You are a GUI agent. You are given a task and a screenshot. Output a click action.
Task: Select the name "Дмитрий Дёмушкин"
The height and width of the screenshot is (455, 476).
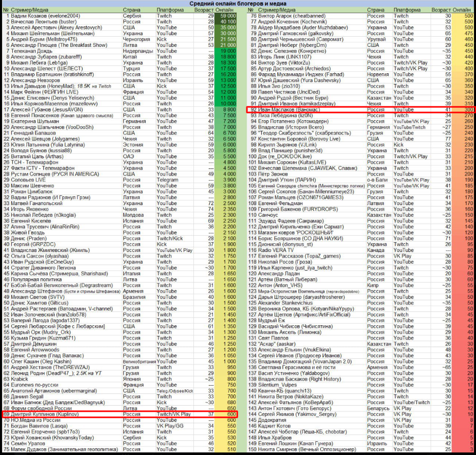(x=34, y=344)
